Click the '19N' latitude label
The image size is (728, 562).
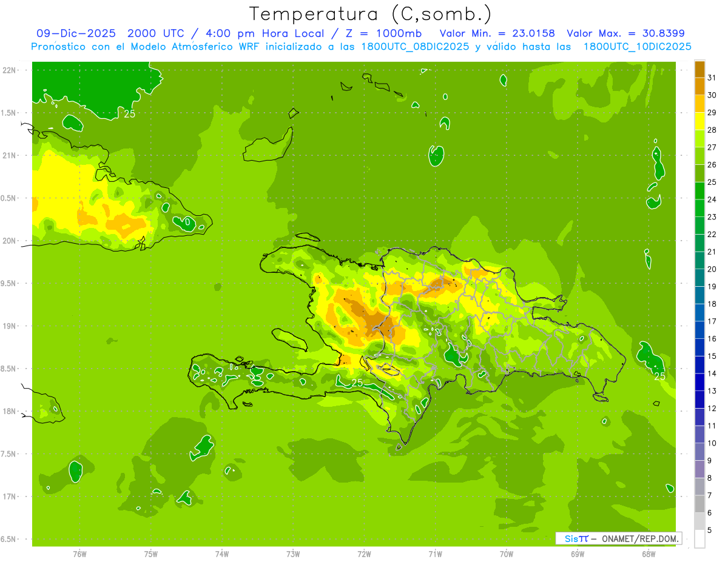pyautogui.click(x=9, y=326)
